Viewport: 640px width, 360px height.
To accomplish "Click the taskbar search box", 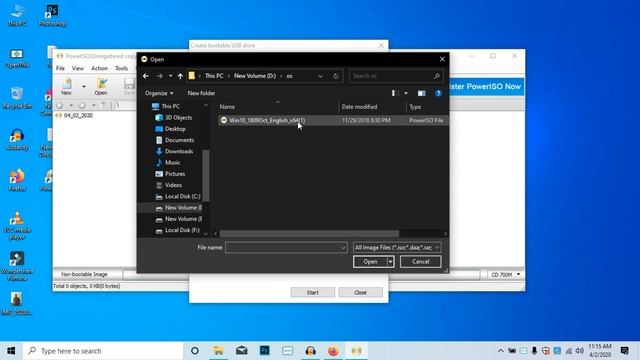I will pos(103,351).
